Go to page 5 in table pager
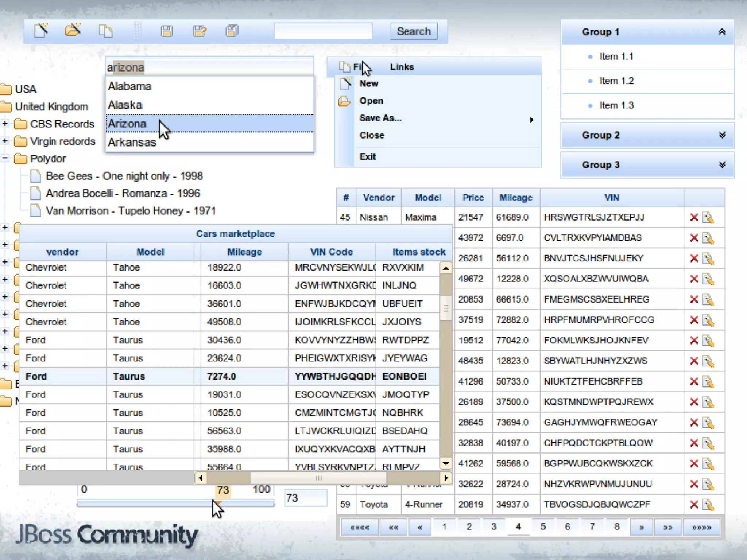747x560 pixels. 543,527
